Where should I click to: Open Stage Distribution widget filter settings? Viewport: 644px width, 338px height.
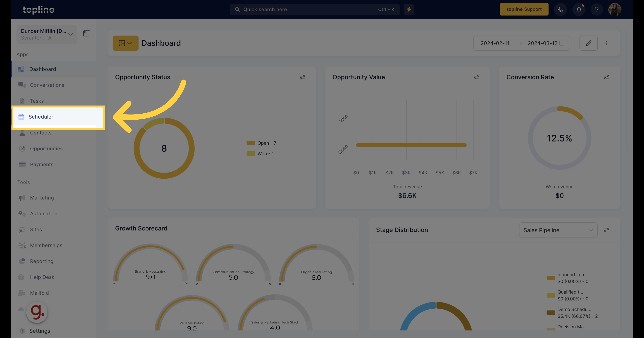tap(607, 230)
